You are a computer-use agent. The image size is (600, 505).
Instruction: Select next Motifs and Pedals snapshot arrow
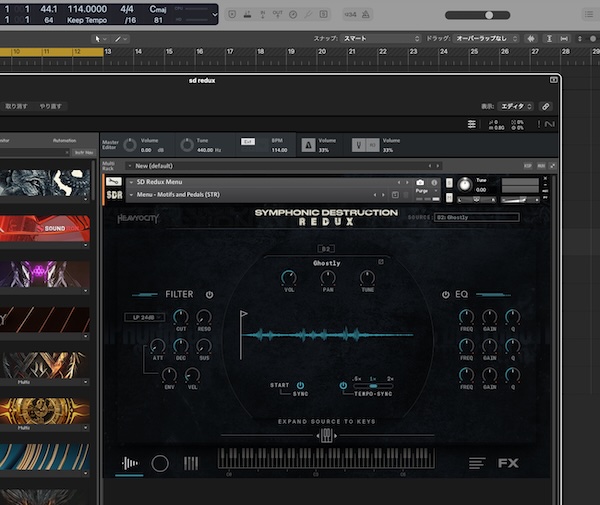click(x=383, y=195)
